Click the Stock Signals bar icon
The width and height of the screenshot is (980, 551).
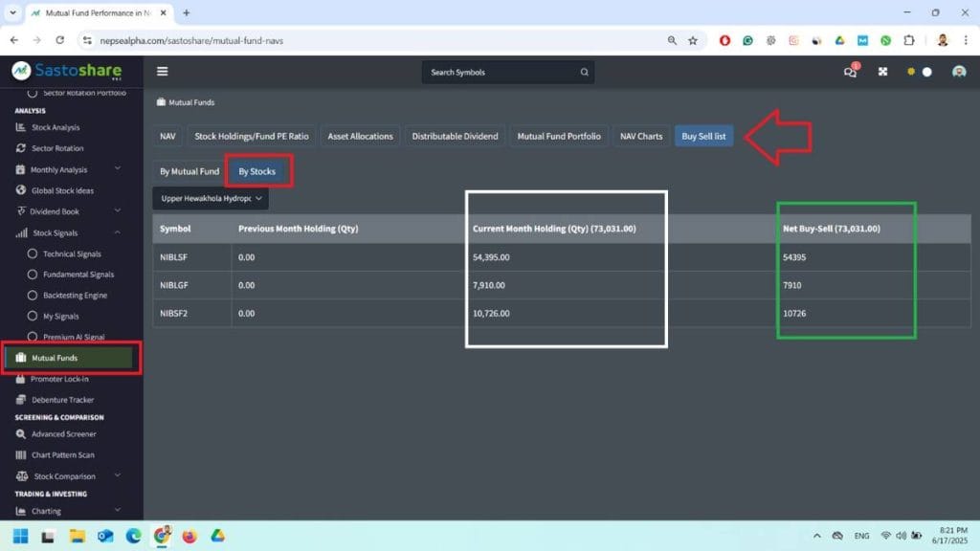(x=21, y=232)
